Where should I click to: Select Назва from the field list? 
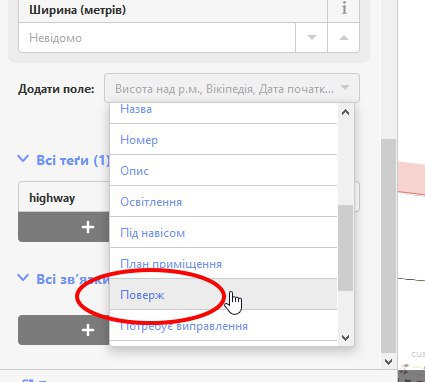pyautogui.click(x=223, y=113)
